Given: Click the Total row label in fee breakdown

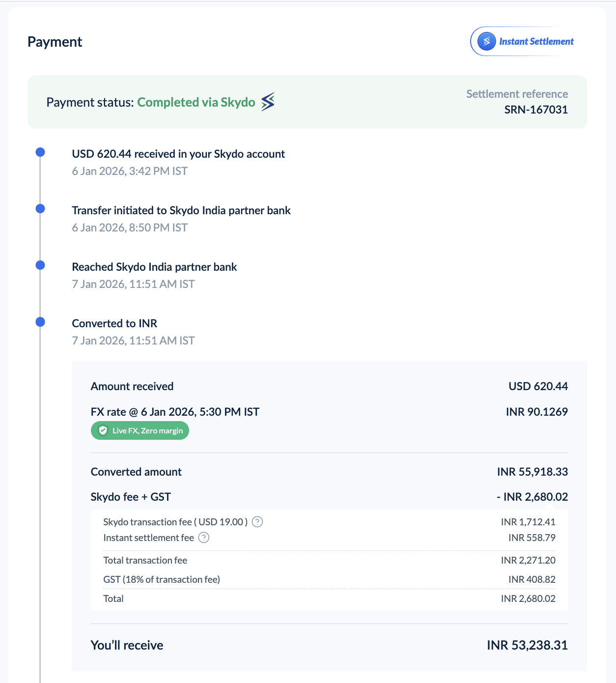Looking at the screenshot, I should pos(113,598).
